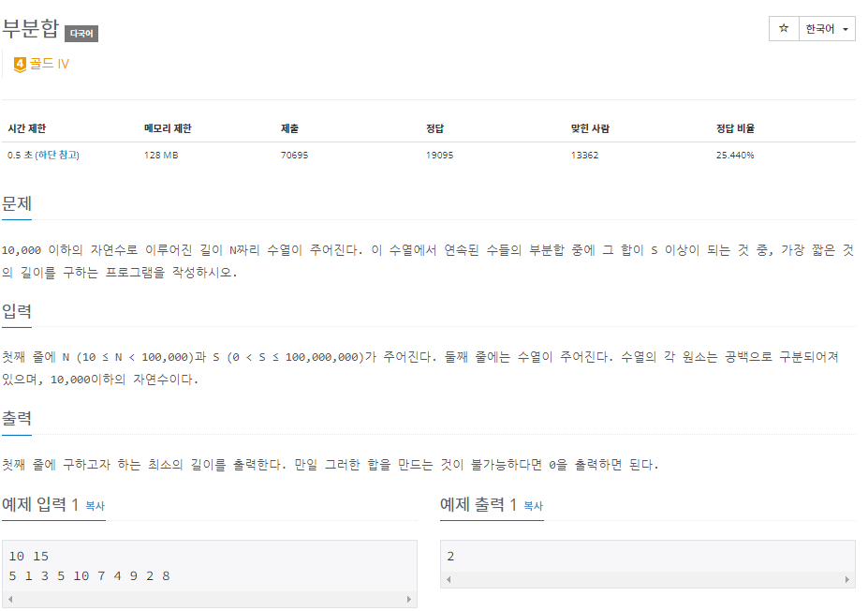868x611 pixels.
Task: Click the 맞힌 사람 column header
Action: [590, 128]
